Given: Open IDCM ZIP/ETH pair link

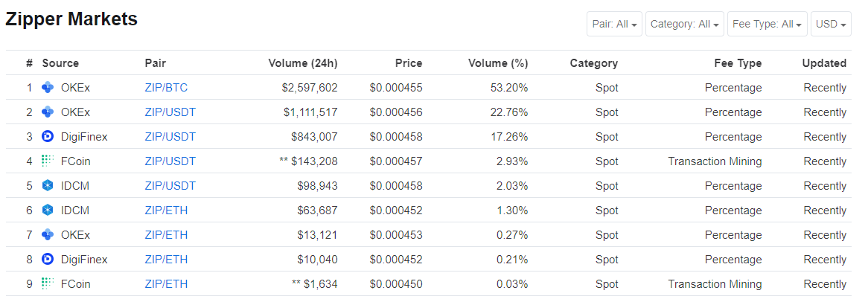Looking at the screenshot, I should click(x=166, y=211).
